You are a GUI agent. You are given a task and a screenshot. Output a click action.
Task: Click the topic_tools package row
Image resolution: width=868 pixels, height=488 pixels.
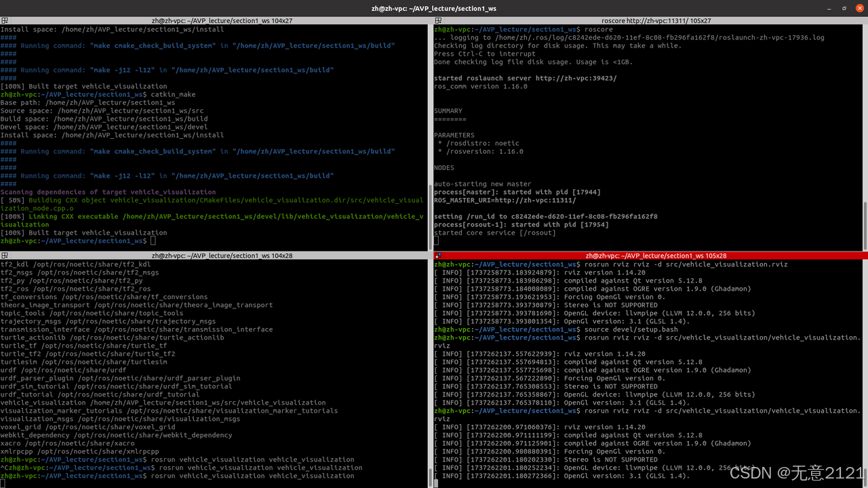click(92, 313)
